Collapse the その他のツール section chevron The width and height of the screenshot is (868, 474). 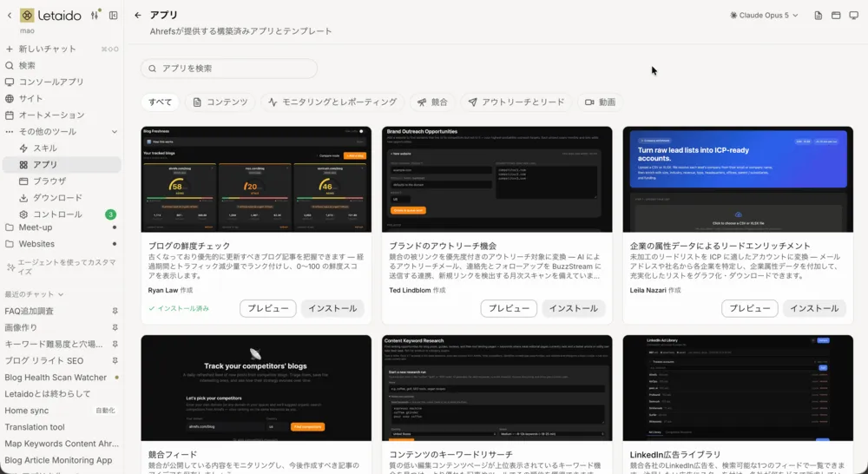coord(115,132)
